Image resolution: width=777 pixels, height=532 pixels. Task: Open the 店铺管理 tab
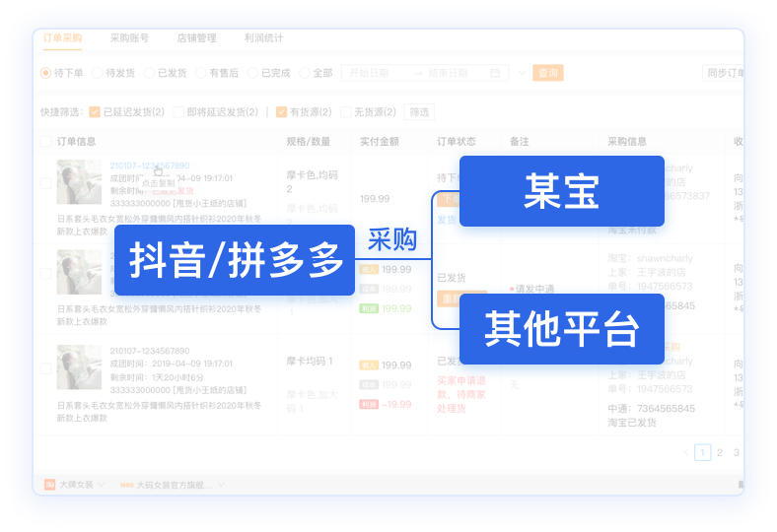pos(197,38)
